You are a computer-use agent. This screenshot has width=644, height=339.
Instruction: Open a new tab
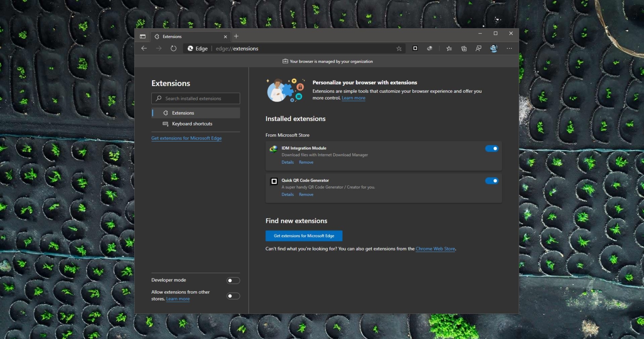pyautogui.click(x=236, y=37)
